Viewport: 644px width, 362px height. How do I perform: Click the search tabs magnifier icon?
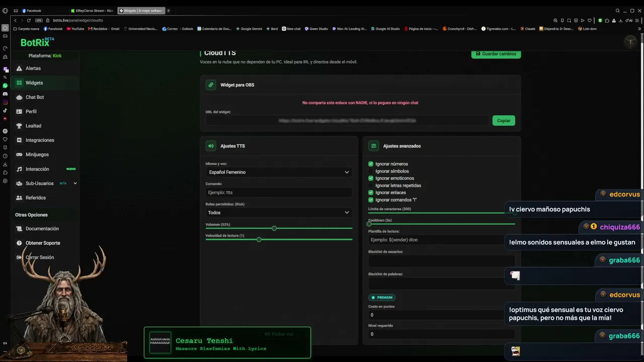pos(617,11)
